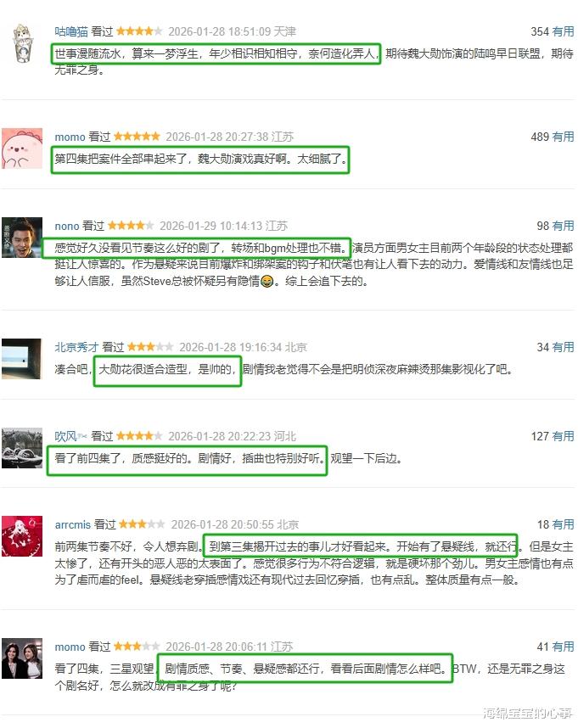This screenshot has width=578, height=728.
Task: Mark arrcmis's review 有用 (18)
Action: (x=563, y=524)
